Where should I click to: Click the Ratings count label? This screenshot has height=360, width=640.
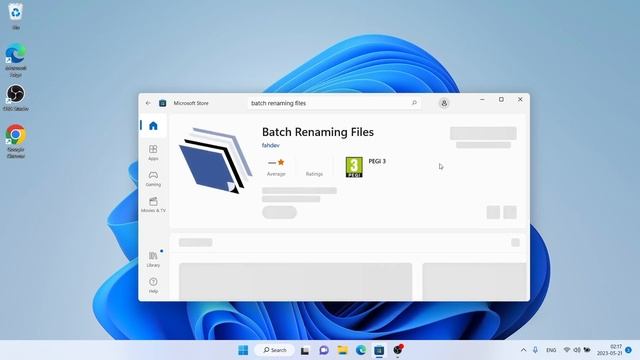[x=314, y=174]
